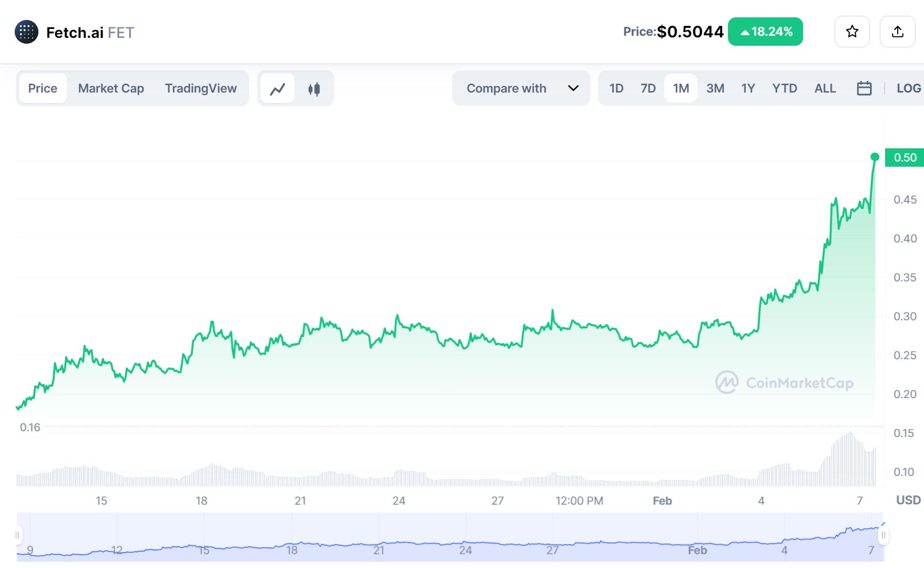This screenshot has width=924, height=568.
Task: Switch to candlestick chart icon
Action: pos(314,89)
